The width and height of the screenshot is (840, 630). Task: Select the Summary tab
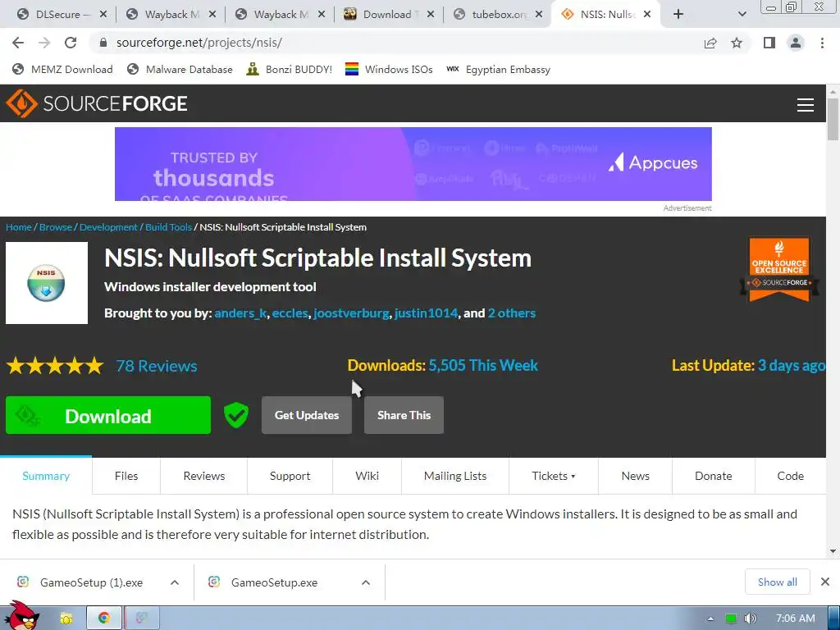pos(46,476)
